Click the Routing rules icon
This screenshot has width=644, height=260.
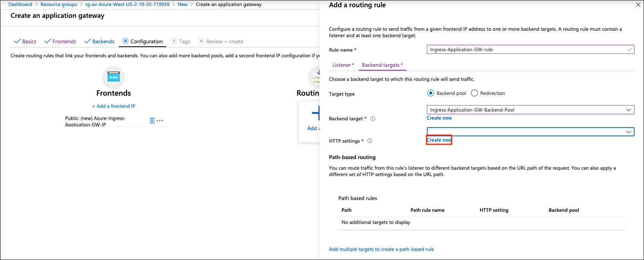point(315,77)
